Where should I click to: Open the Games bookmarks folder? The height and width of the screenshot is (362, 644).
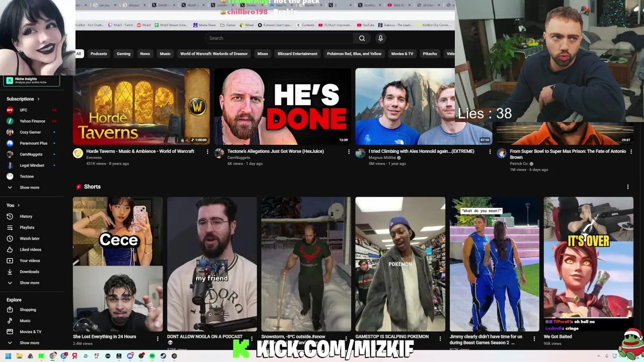(228, 25)
